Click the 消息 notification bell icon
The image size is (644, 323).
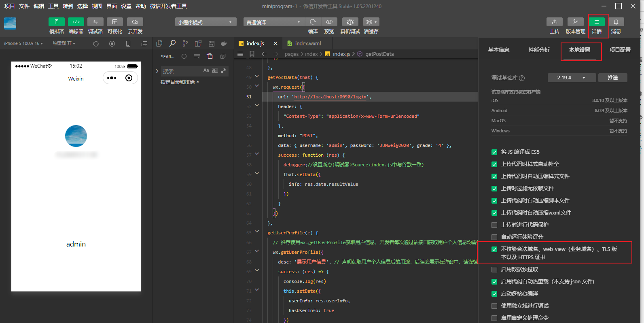[616, 22]
